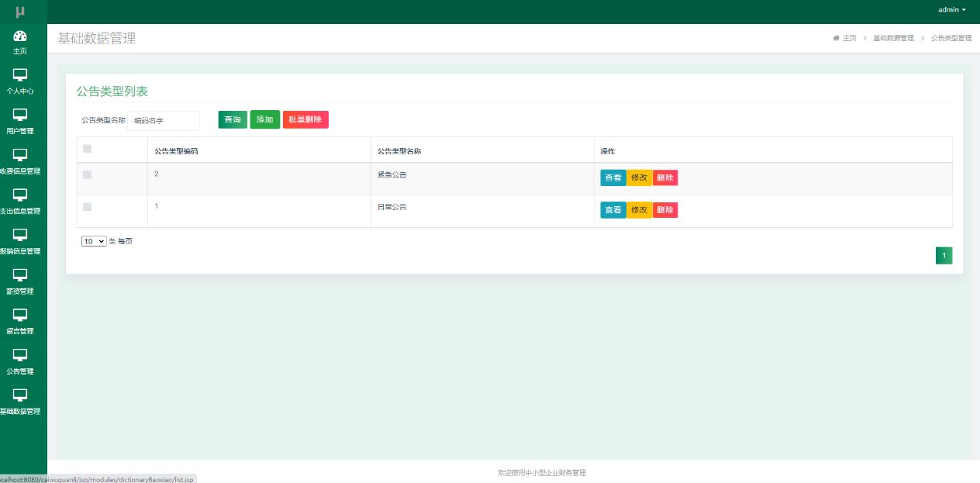
Task: Go to page 1 in pagination
Action: pos(944,256)
